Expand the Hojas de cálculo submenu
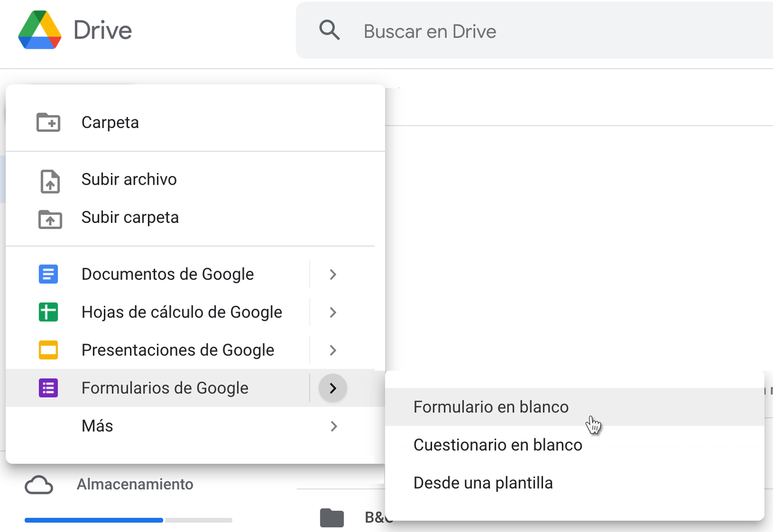This screenshot has width=773, height=532. point(332,312)
